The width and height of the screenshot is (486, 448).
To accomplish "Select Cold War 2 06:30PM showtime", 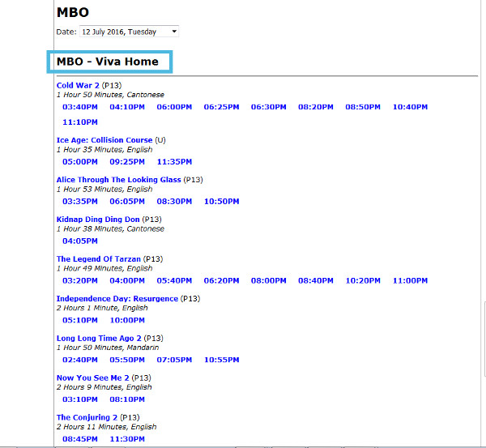I will tap(268, 107).
